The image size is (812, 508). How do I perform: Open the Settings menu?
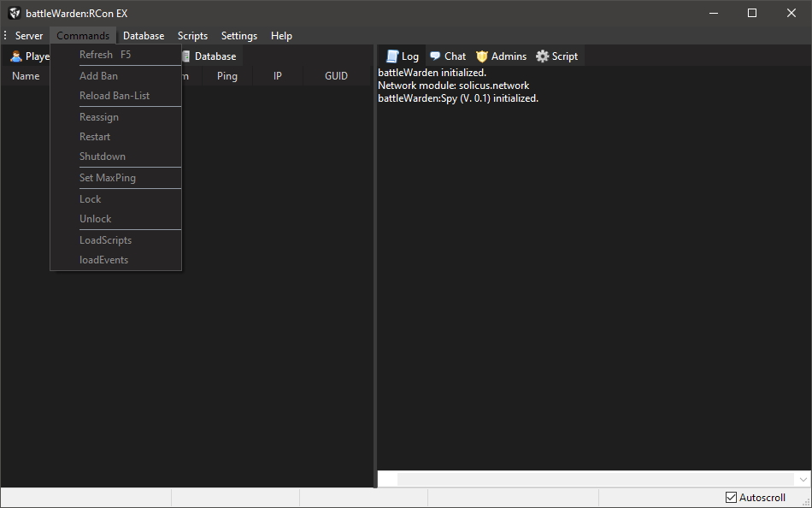click(239, 36)
